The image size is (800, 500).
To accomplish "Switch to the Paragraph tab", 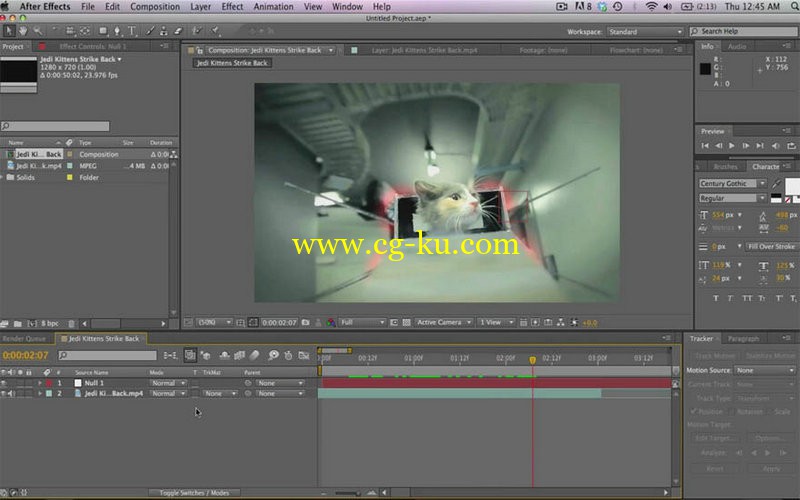I will tap(743, 339).
